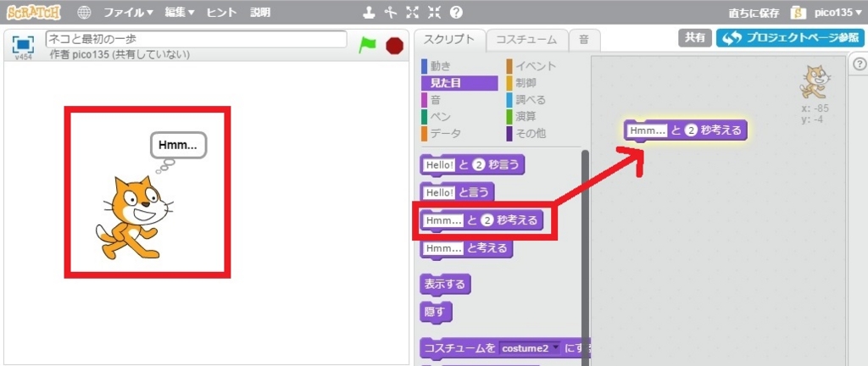This screenshot has width=868, height=366.
Task: Open プロジェクトページ参照 button
Action: click(790, 38)
